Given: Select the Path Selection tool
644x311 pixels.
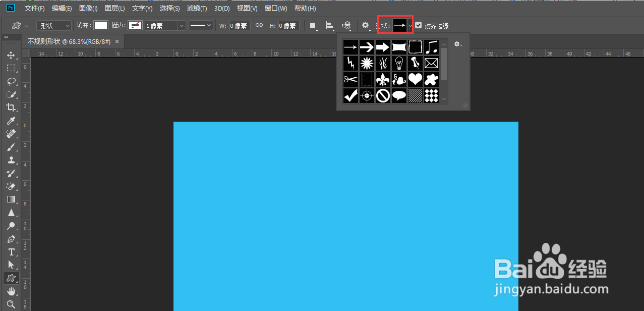Looking at the screenshot, I should 11,265.
